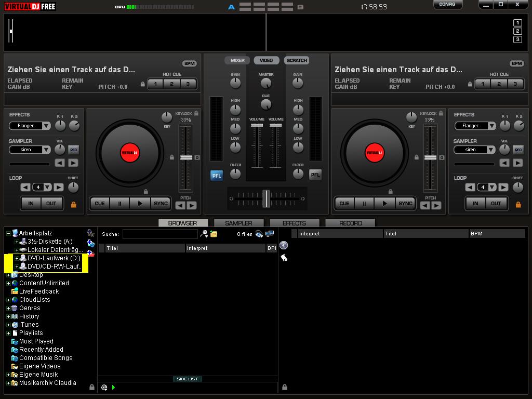Click the add virtual folder icon beside Arbeitsplatz
This screenshot has height=399, width=532.
pyautogui.click(x=90, y=233)
